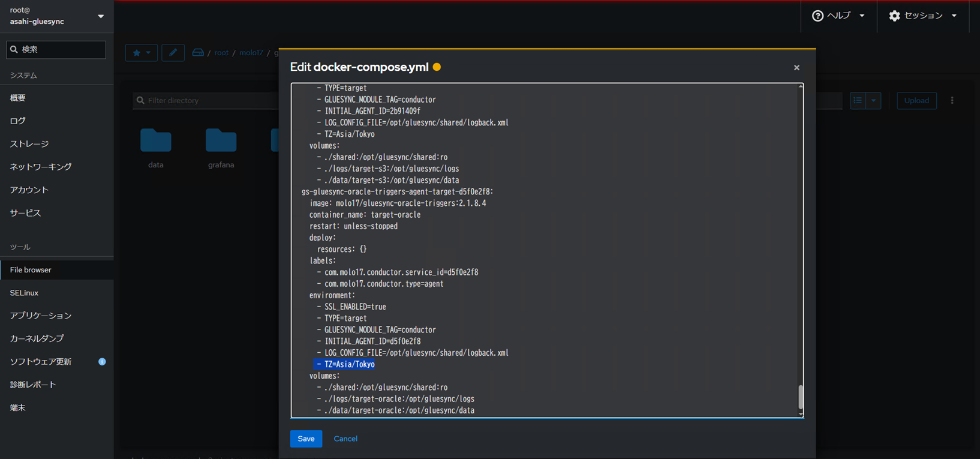Open the ヘルプ help dropdown
980x459 pixels.
tap(838, 16)
